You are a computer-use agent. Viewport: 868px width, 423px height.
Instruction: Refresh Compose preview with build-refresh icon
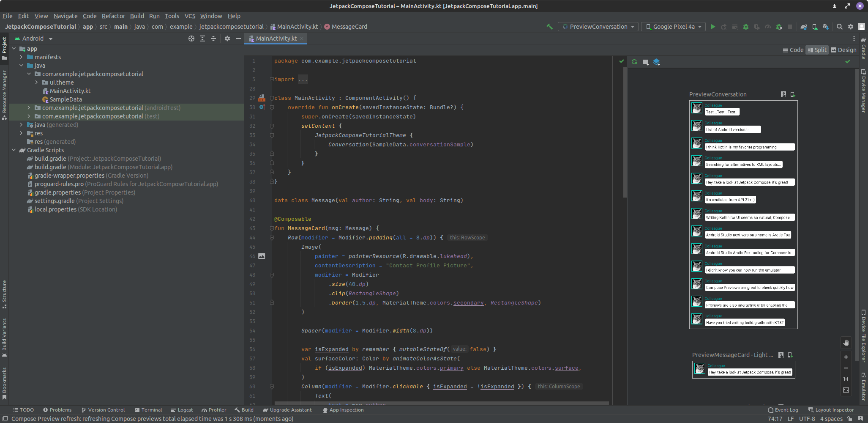point(634,62)
